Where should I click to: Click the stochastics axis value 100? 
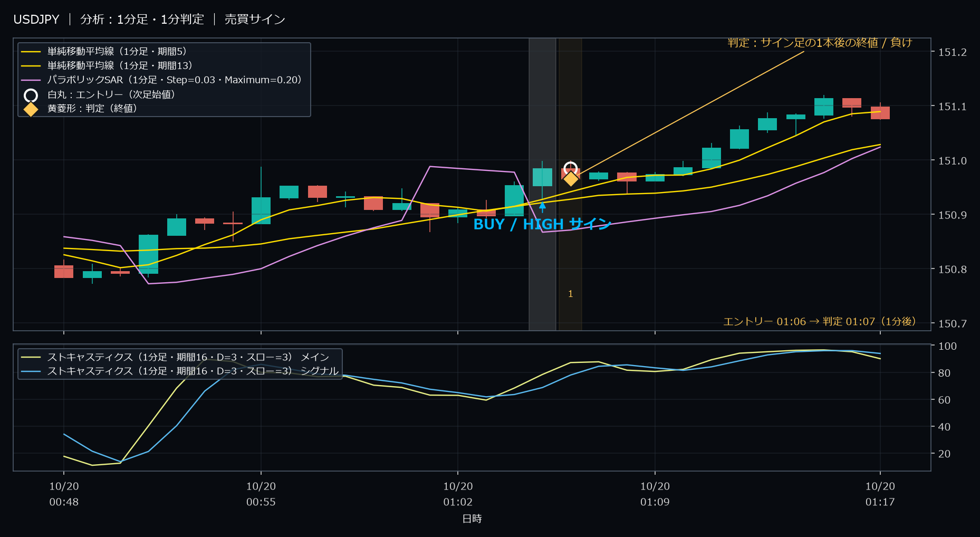click(x=947, y=346)
